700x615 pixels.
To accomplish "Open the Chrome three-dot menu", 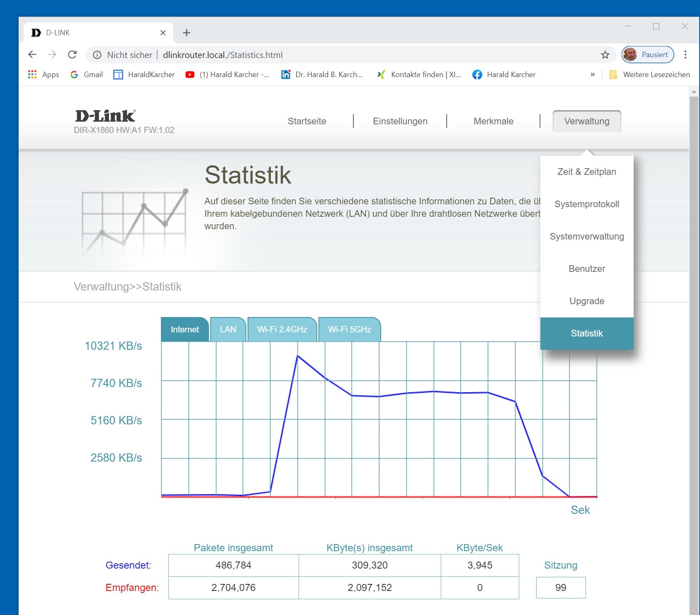I will [x=685, y=55].
